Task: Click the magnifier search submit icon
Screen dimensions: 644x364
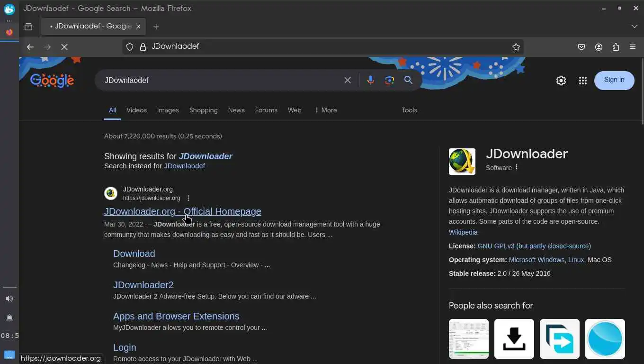Action: pyautogui.click(x=409, y=80)
